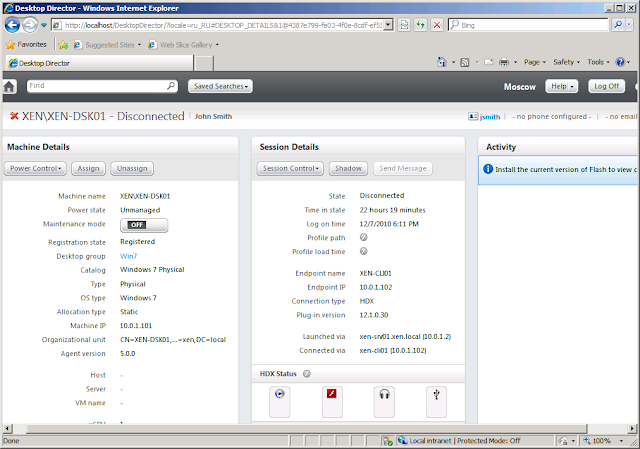
Task: Expand the Print options dropdown arrow
Action: pos(515,62)
